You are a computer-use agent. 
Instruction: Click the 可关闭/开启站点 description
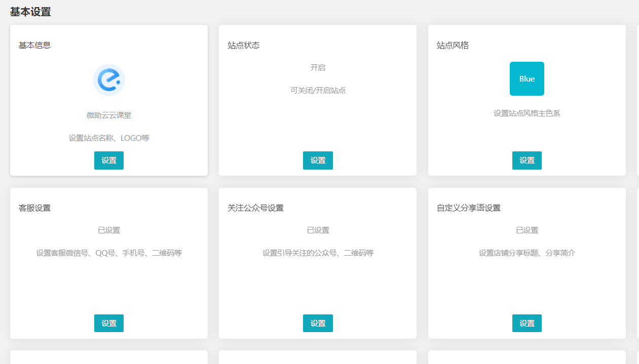pyautogui.click(x=318, y=91)
